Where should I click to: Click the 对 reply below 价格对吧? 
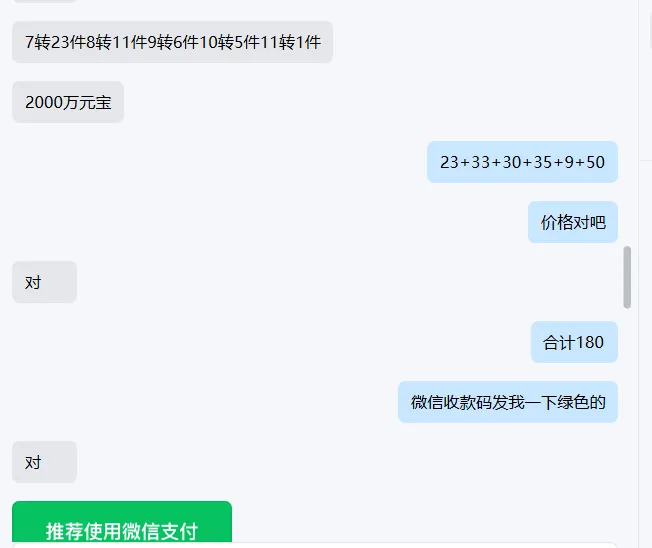pos(44,282)
